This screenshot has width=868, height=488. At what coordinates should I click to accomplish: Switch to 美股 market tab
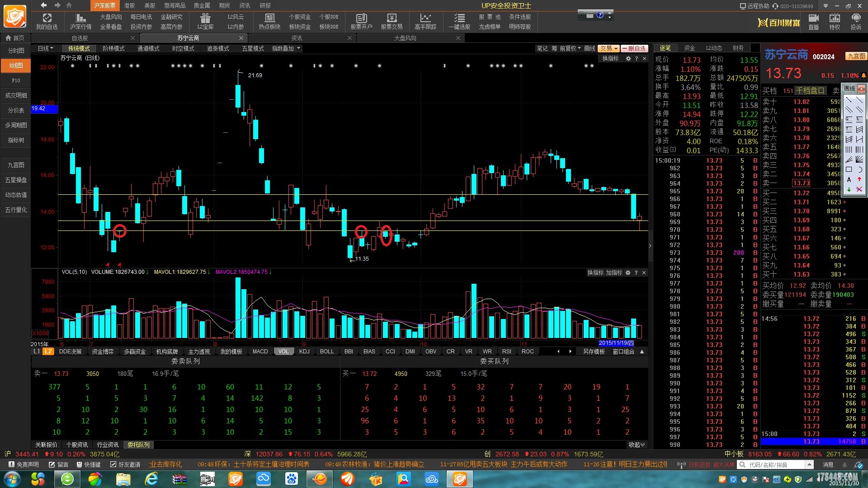[150, 5]
